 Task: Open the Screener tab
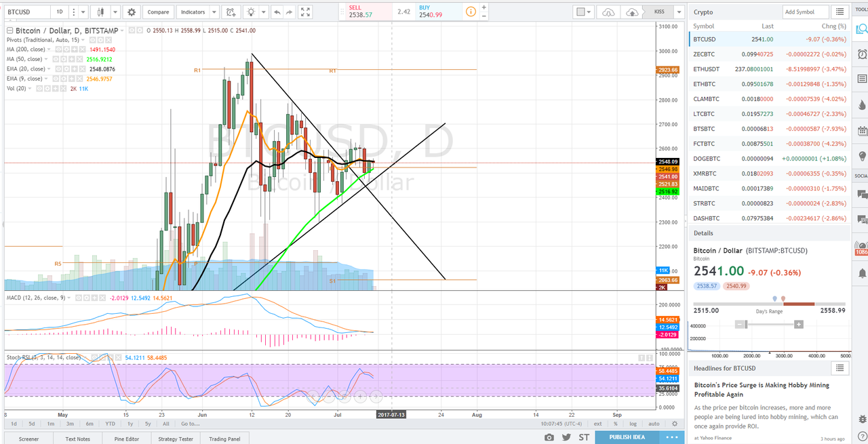[x=29, y=439]
